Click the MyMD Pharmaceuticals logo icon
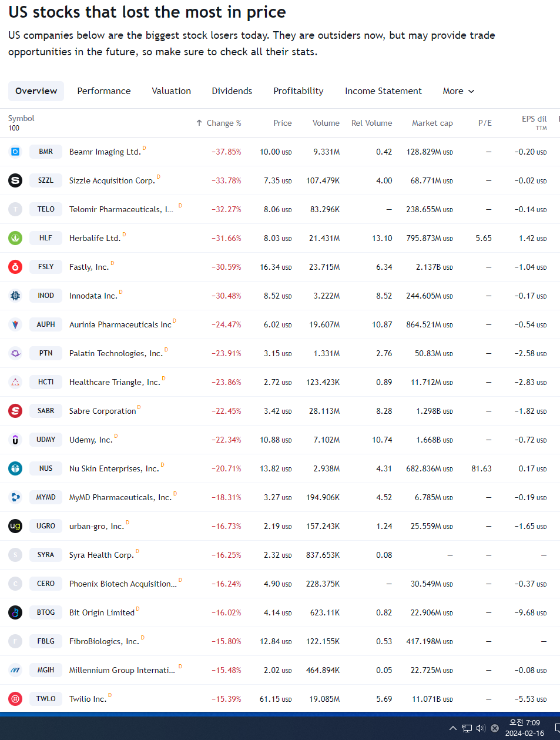The width and height of the screenshot is (560, 740). tap(15, 497)
